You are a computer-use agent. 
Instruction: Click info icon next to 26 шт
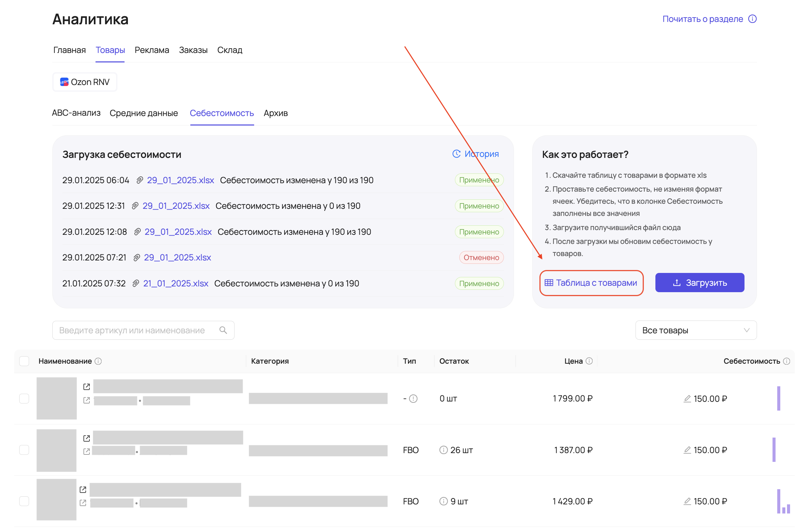(443, 450)
